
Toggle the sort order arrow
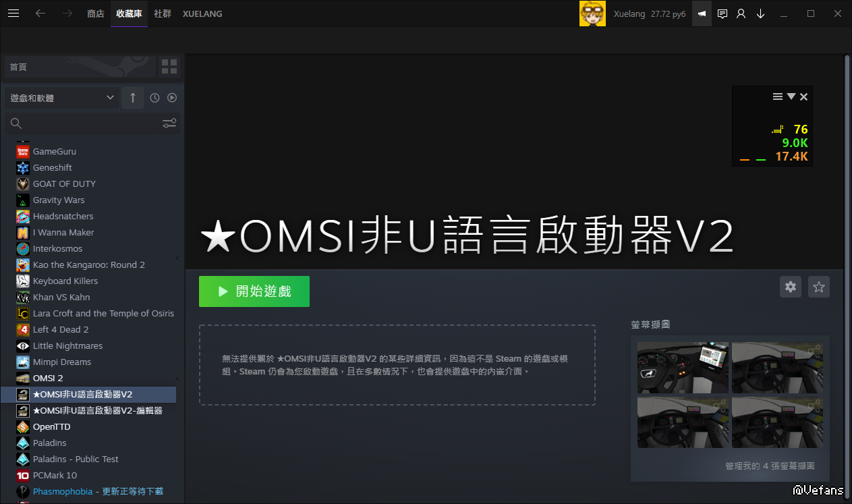(132, 98)
